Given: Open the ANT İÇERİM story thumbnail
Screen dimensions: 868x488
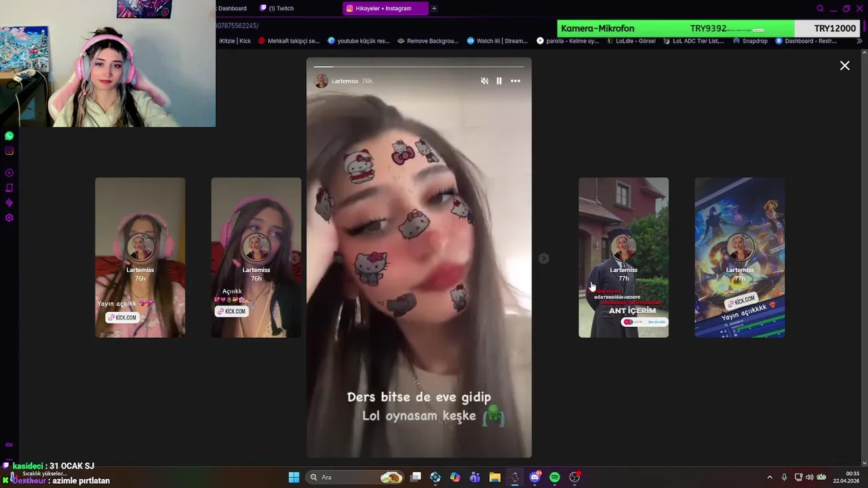Looking at the screenshot, I should coord(623,258).
